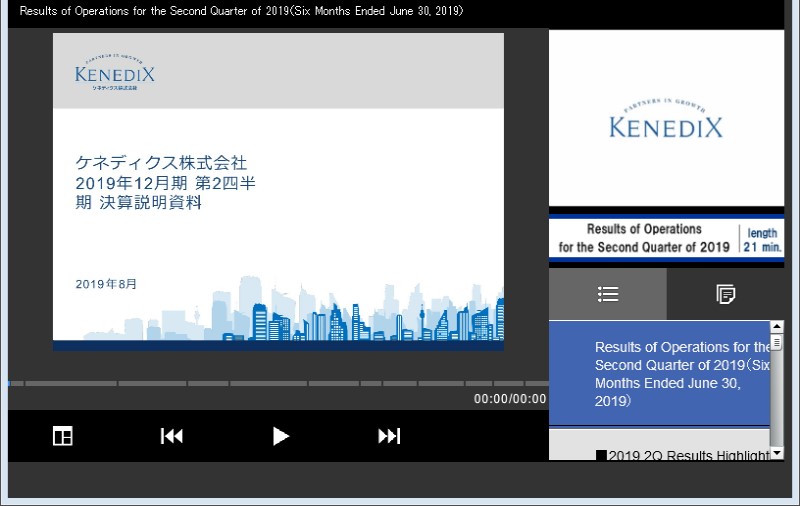Start playback with the play button
This screenshot has width=800, height=506.
click(280, 436)
